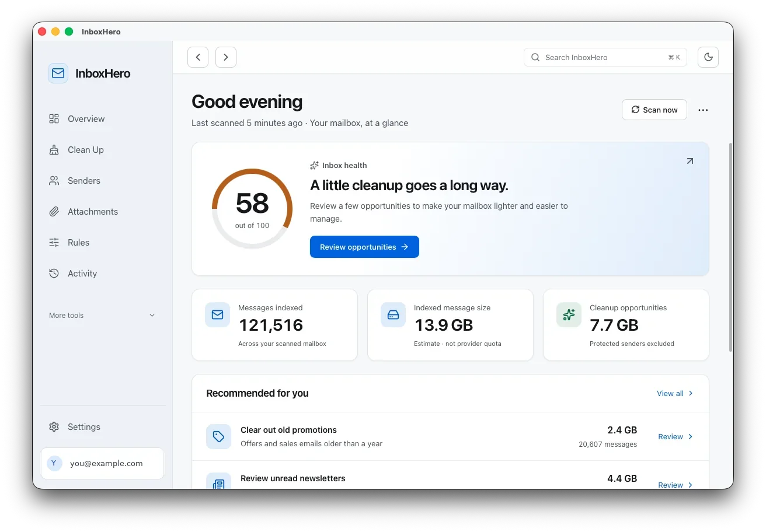Review the unread newsletters recommendation

coord(676,485)
